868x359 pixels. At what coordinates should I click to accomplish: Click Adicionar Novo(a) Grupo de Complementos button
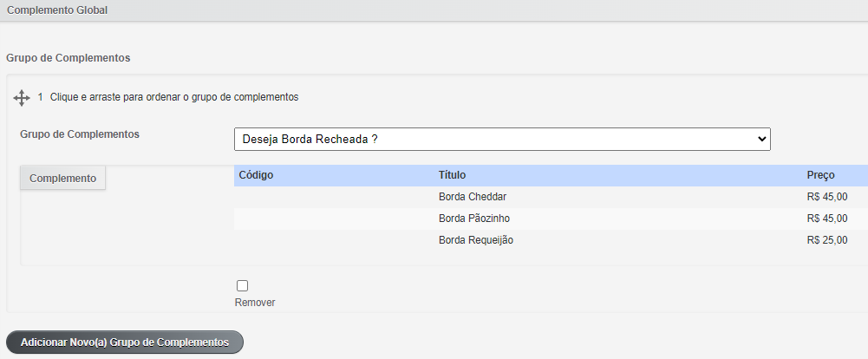pyautogui.click(x=125, y=343)
